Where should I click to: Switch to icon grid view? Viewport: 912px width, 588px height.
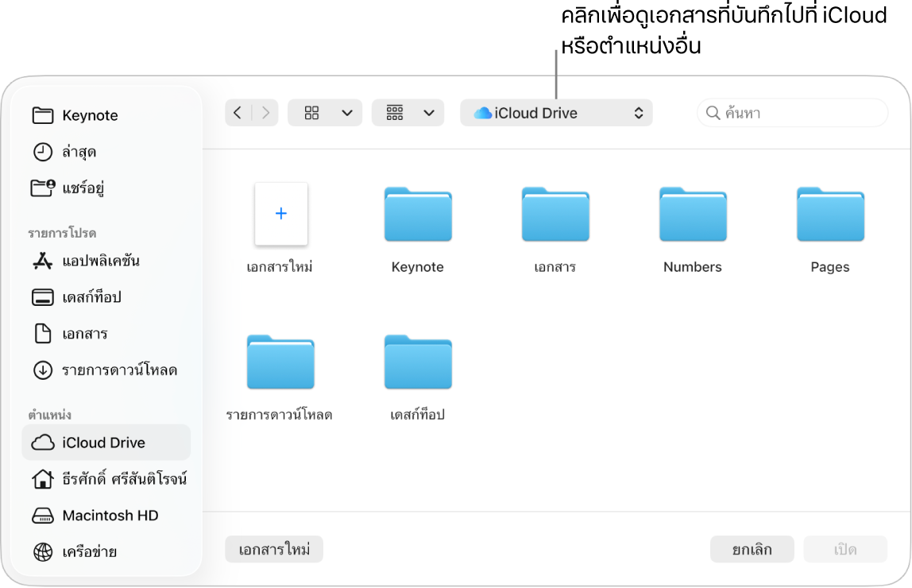click(311, 113)
